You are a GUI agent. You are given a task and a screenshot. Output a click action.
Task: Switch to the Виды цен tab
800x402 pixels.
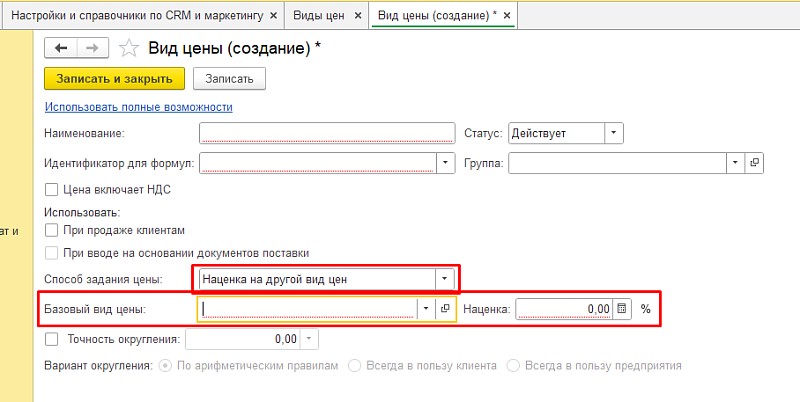(317, 16)
